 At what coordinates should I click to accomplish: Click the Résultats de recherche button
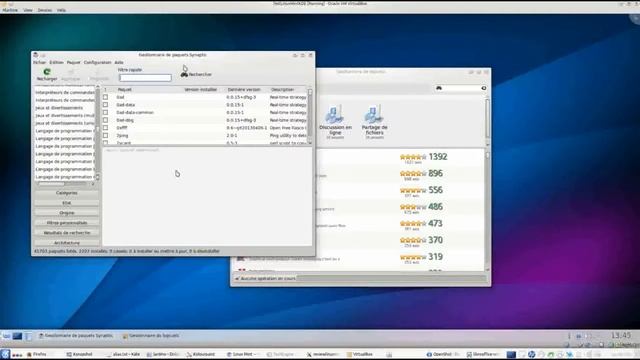coord(67,233)
